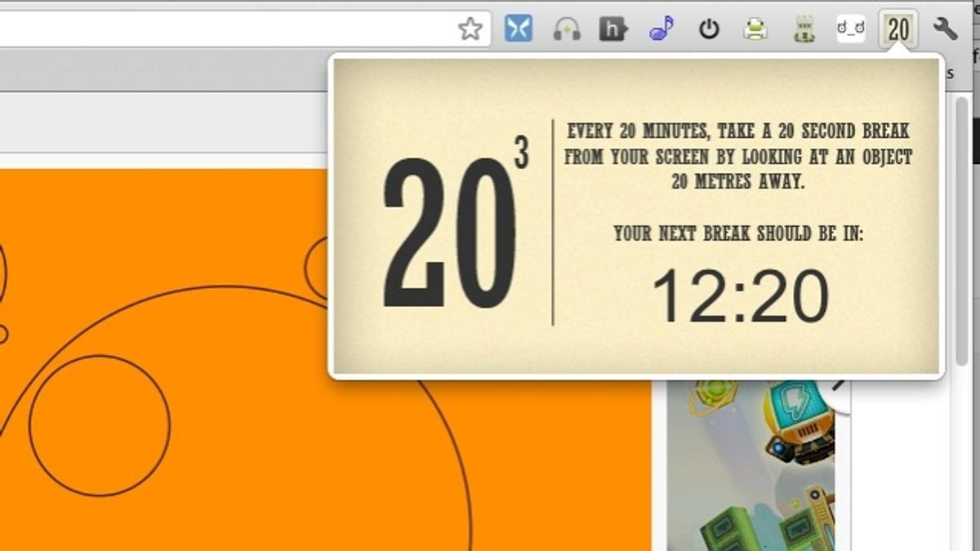The height and width of the screenshot is (551, 980).
Task: Click the page vertical scrollbar thumb
Action: 962,231
